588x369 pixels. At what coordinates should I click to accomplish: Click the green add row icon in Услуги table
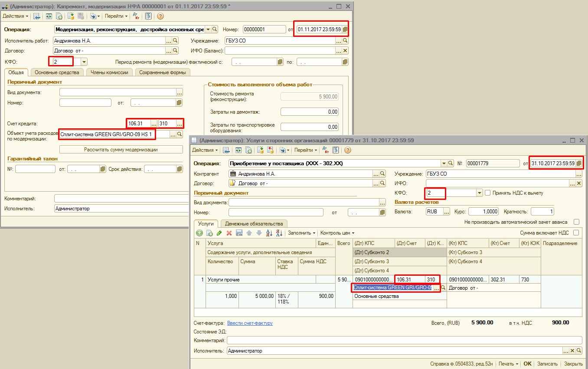coord(199,233)
